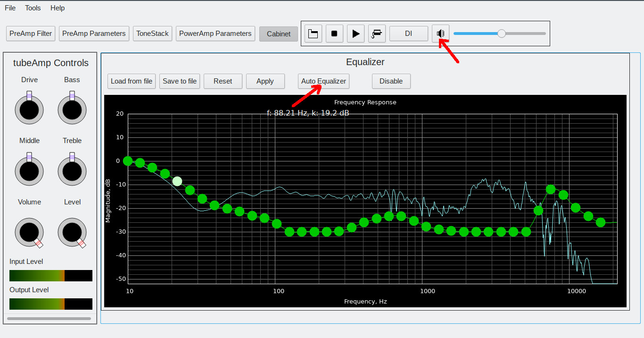Viewport: 644px width, 338px height.
Task: Select the equalizer point at 10 Hz, 0 dB
Action: tap(128, 161)
